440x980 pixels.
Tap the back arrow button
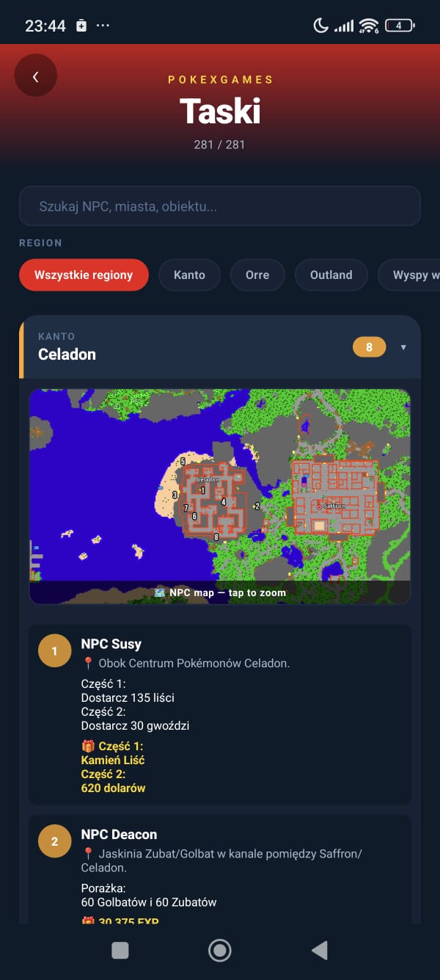(35, 76)
